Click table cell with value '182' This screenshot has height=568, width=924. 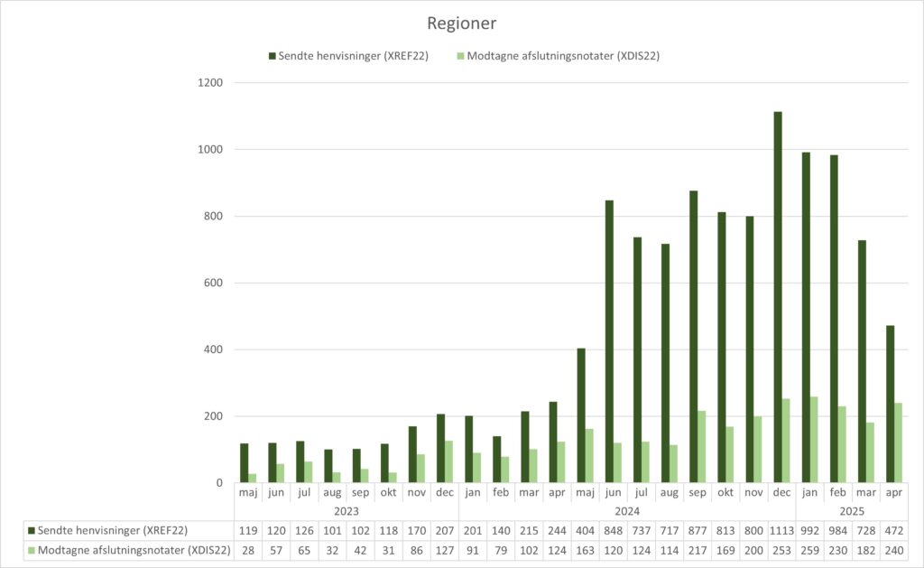pyautogui.click(x=866, y=550)
